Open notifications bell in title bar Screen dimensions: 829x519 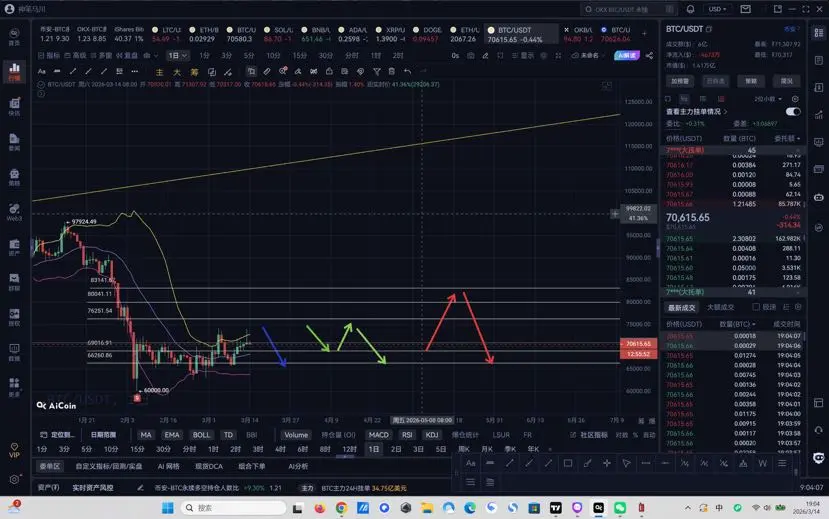tap(690, 9)
